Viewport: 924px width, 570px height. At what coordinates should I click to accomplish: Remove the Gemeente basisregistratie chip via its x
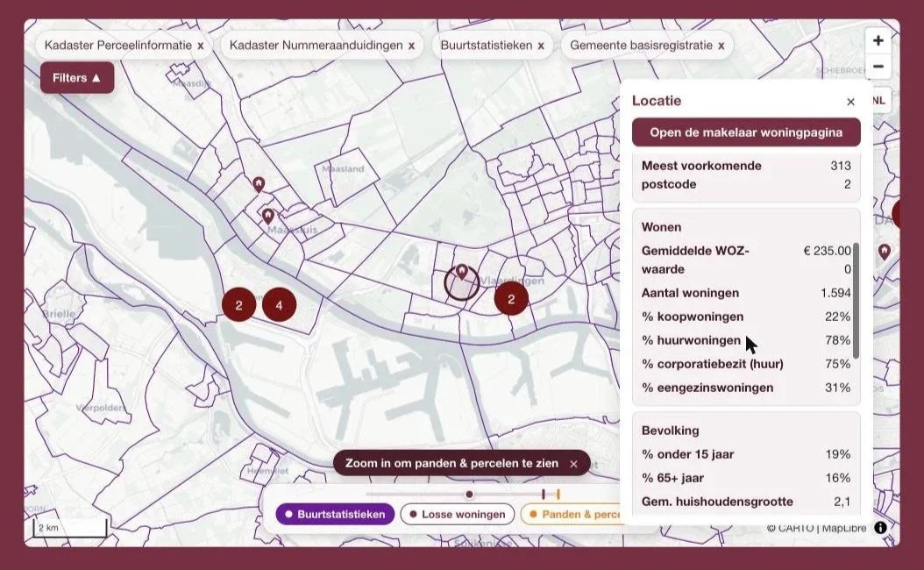721,46
